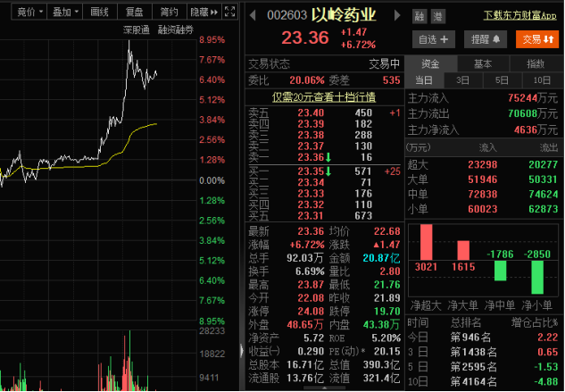
Task: Go to next stock arrow
Action: [397, 15]
